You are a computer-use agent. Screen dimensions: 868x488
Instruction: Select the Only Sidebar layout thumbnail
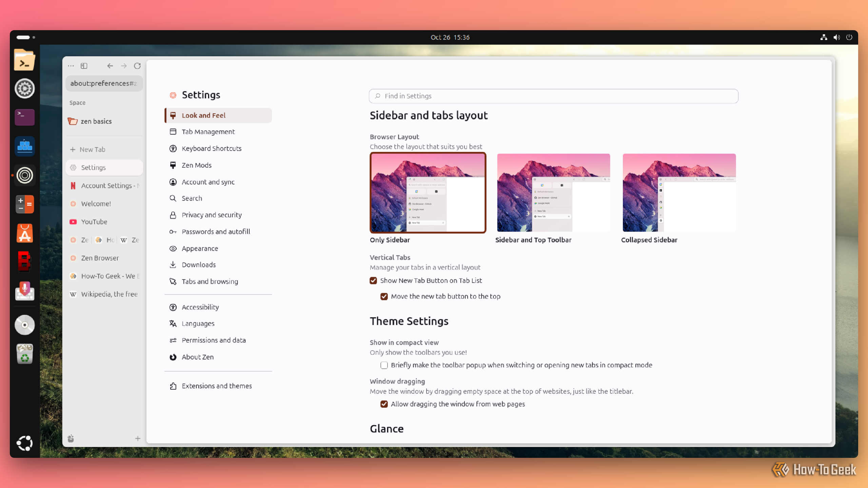point(428,192)
